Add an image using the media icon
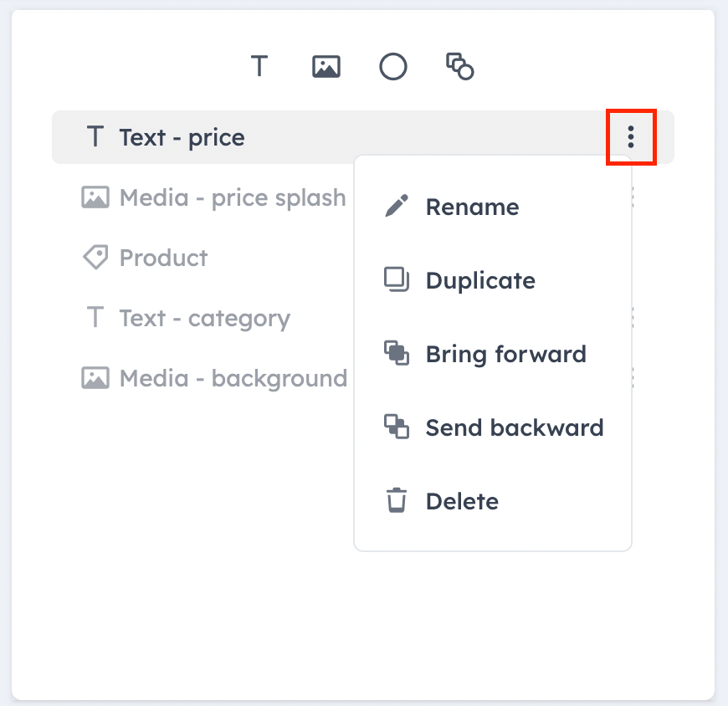728x706 pixels. (x=326, y=66)
